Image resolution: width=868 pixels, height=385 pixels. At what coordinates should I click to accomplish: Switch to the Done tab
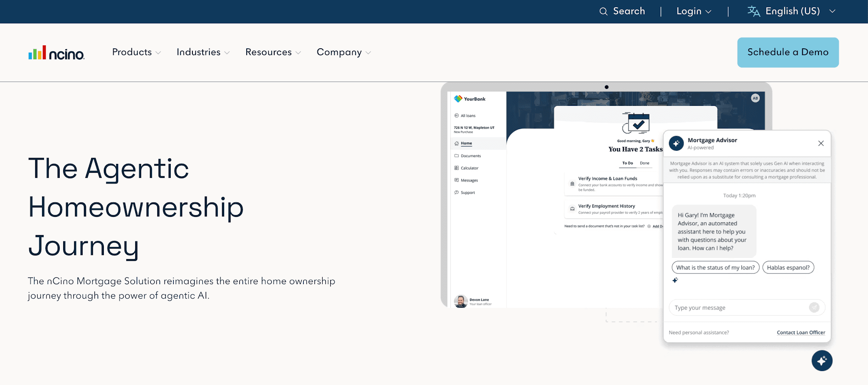[644, 163]
